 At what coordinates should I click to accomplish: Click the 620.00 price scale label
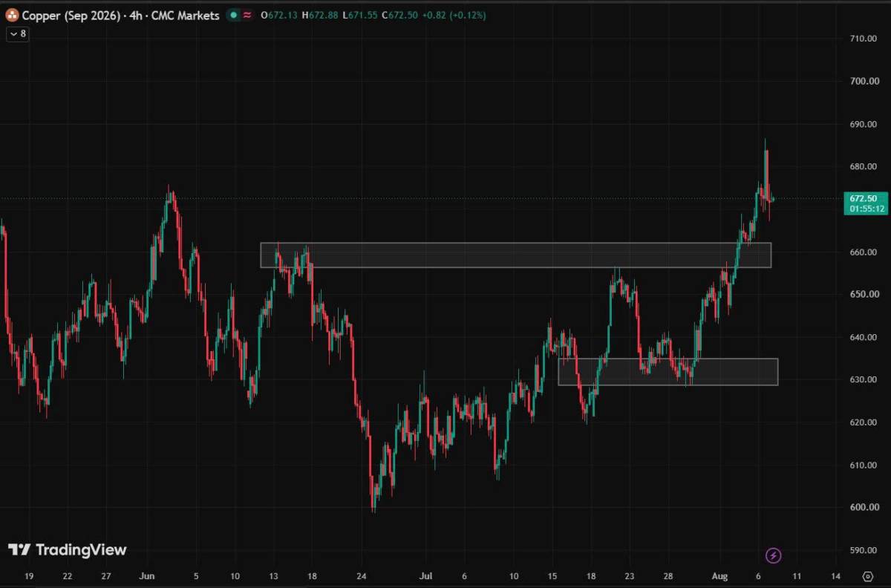coord(864,422)
